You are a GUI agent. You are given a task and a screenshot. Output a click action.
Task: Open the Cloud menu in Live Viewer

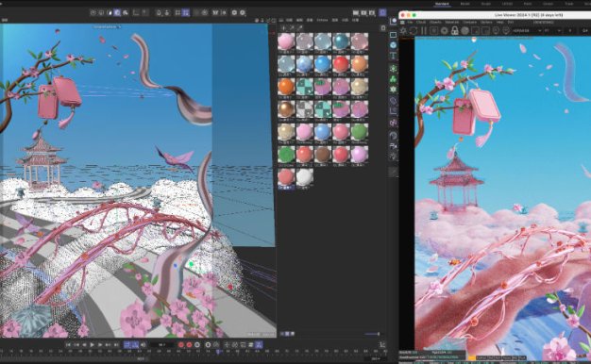(x=421, y=23)
